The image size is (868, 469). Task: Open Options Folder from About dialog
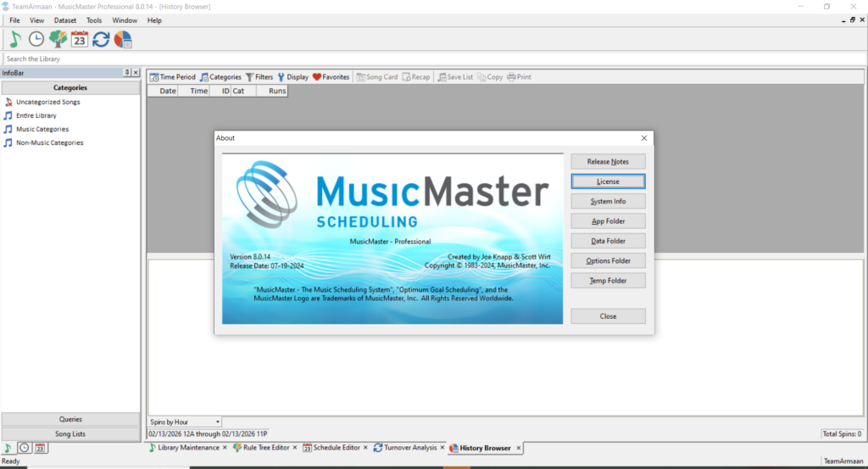point(608,261)
